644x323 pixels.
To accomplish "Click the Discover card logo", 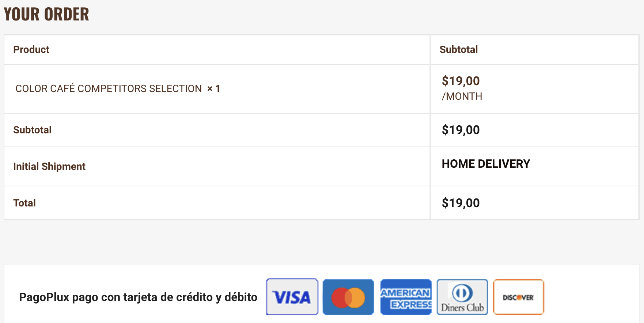I will click(x=518, y=297).
